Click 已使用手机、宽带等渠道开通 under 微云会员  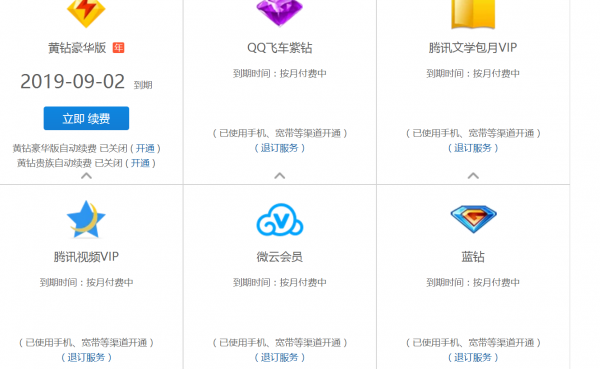click(280, 343)
